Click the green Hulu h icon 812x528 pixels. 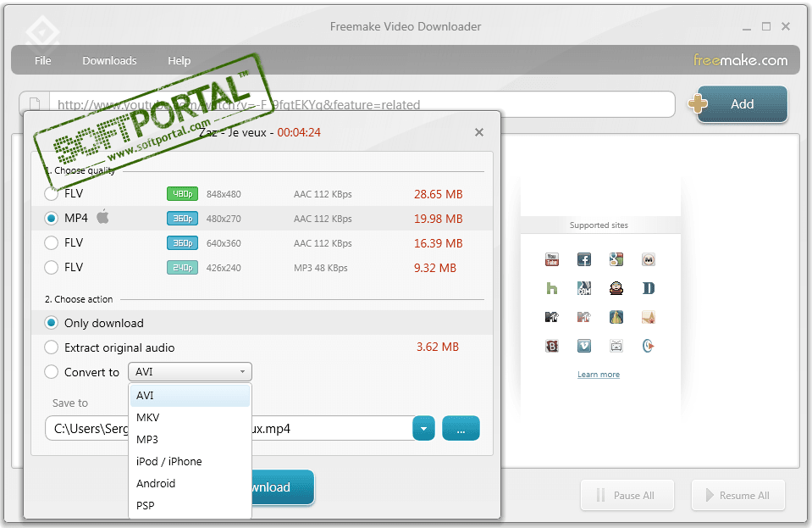tap(552, 288)
